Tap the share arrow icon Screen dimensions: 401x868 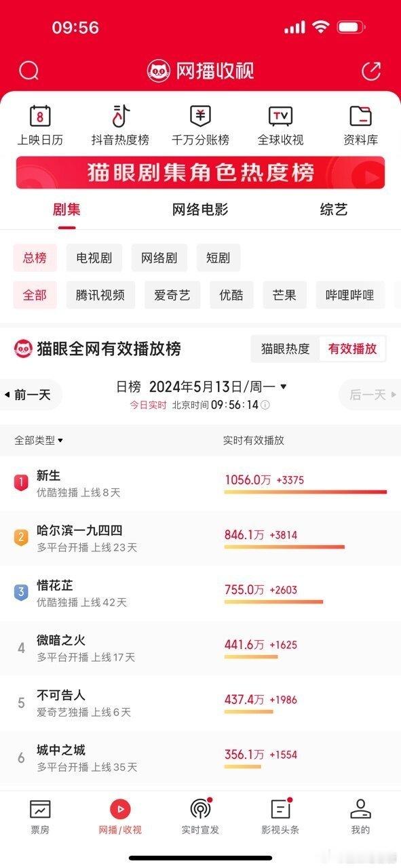371,71
